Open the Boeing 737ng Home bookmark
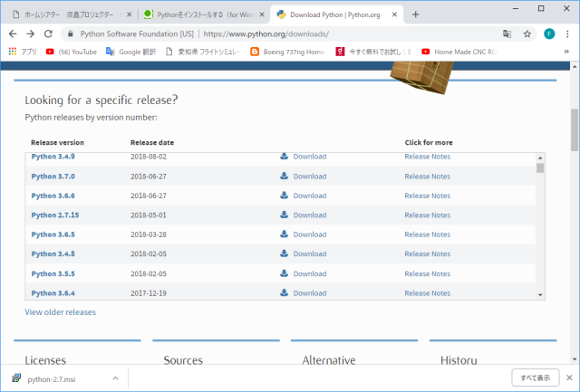This screenshot has width=580, height=392. tap(288, 52)
